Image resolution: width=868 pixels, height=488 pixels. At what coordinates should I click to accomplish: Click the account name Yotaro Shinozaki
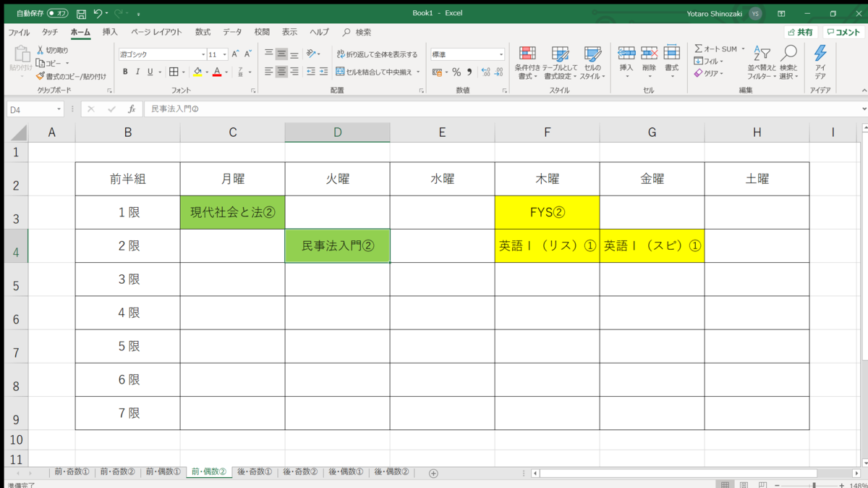point(715,13)
